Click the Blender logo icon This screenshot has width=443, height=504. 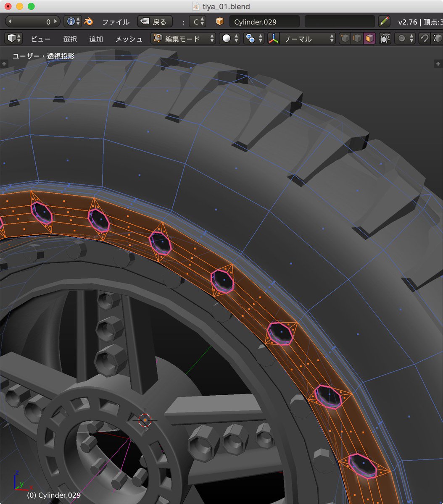click(88, 21)
